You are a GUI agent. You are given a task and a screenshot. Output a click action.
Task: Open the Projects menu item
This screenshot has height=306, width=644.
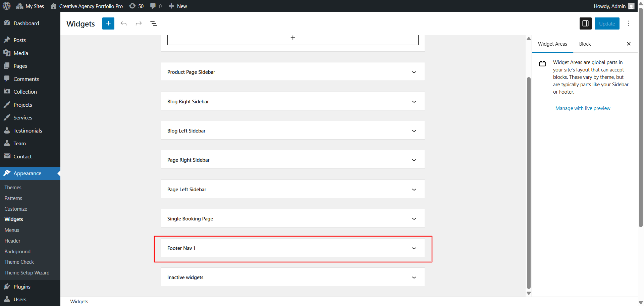point(30,105)
